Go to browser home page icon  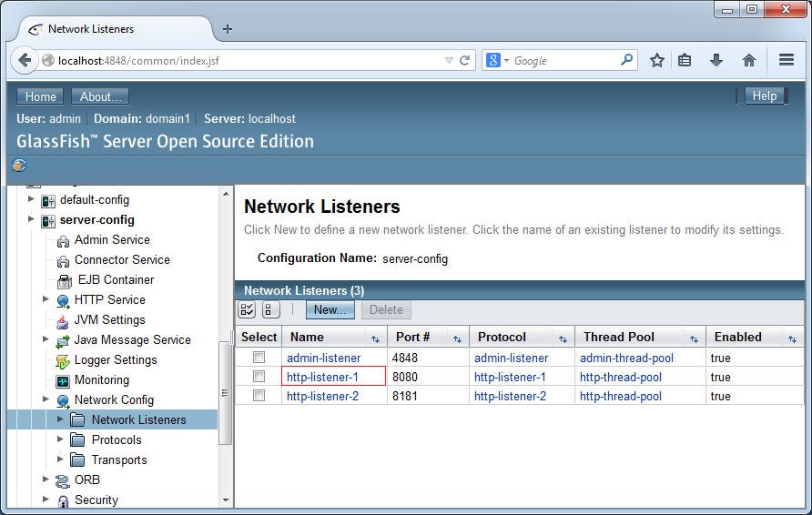pos(749,61)
